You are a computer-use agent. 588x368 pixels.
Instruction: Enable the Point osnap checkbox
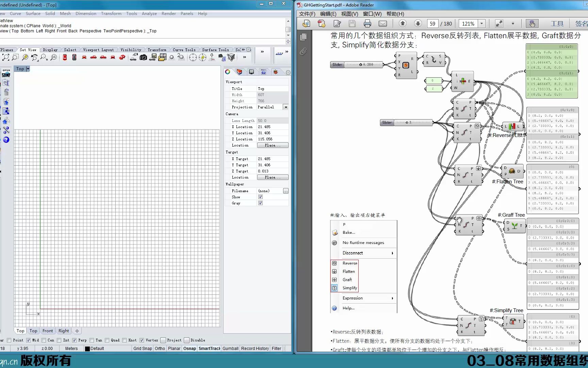[x=9, y=340]
